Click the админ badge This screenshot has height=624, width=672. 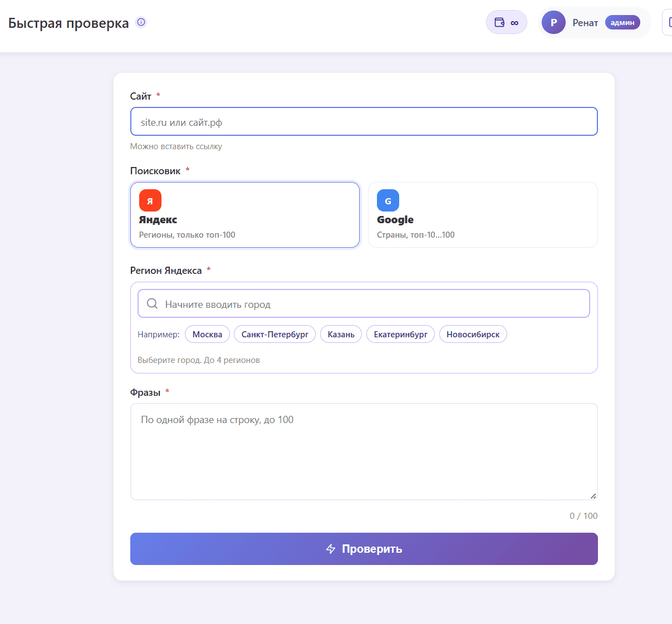(x=622, y=22)
